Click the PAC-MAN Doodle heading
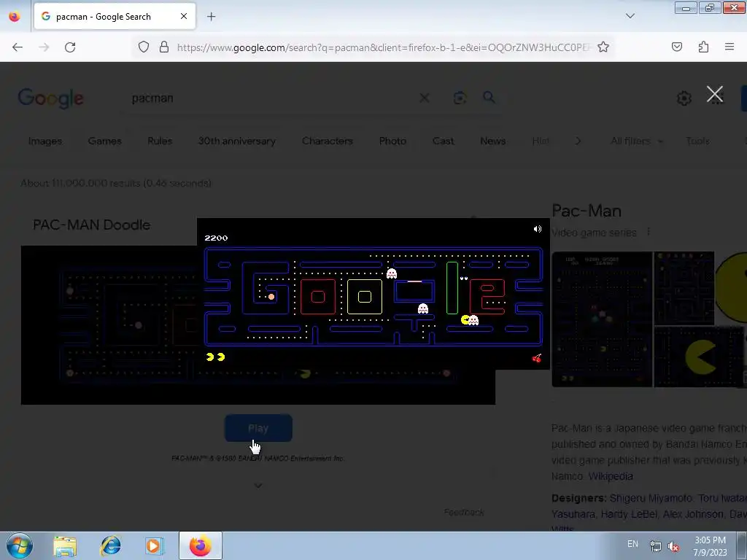This screenshot has height=560, width=747. point(91,225)
